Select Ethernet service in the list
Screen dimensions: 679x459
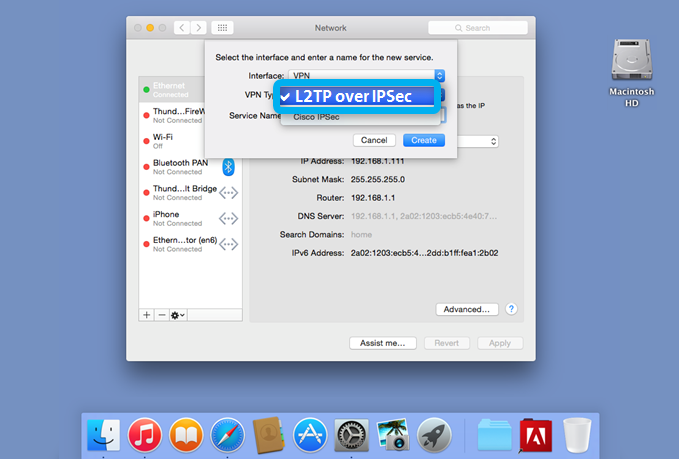pyautogui.click(x=172, y=90)
